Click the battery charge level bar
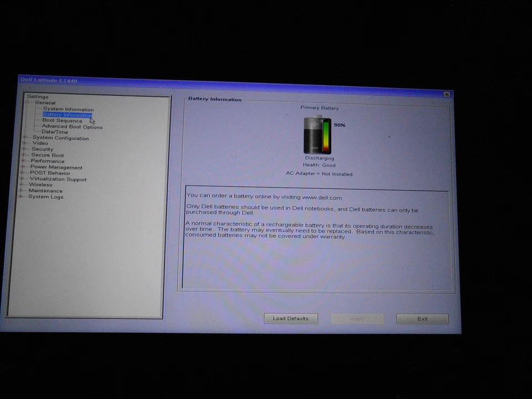The image size is (532, 399). 326,136
